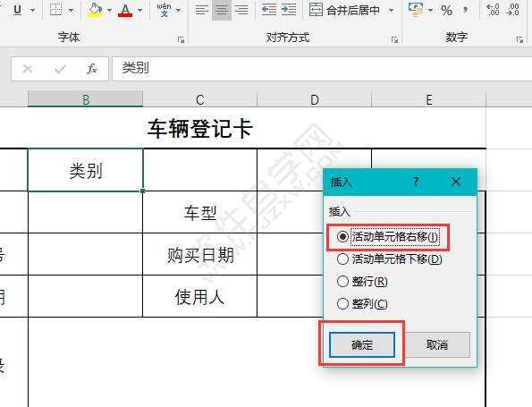The width and height of the screenshot is (532, 407).
Task: Open number format dialog launcher
Action: [x=519, y=39]
